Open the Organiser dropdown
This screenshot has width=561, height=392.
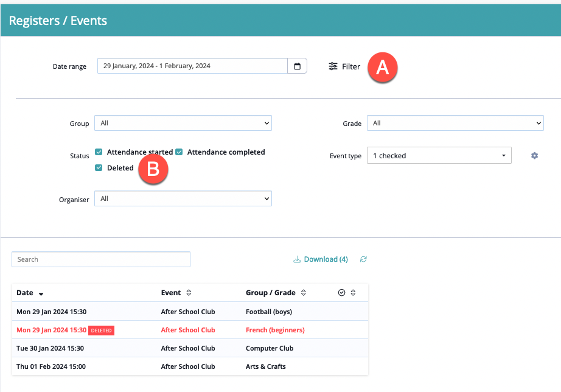click(x=183, y=198)
